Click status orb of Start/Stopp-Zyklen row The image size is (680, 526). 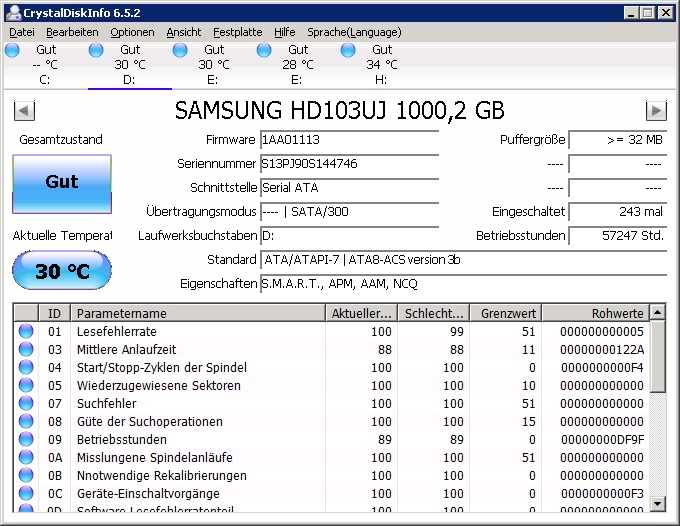click(26, 367)
